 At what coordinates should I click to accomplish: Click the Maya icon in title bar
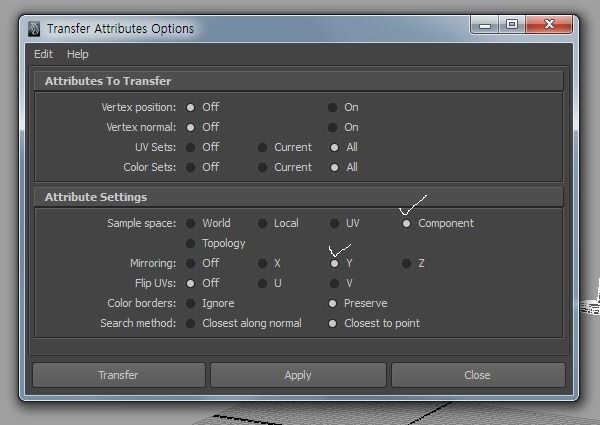tap(34, 29)
